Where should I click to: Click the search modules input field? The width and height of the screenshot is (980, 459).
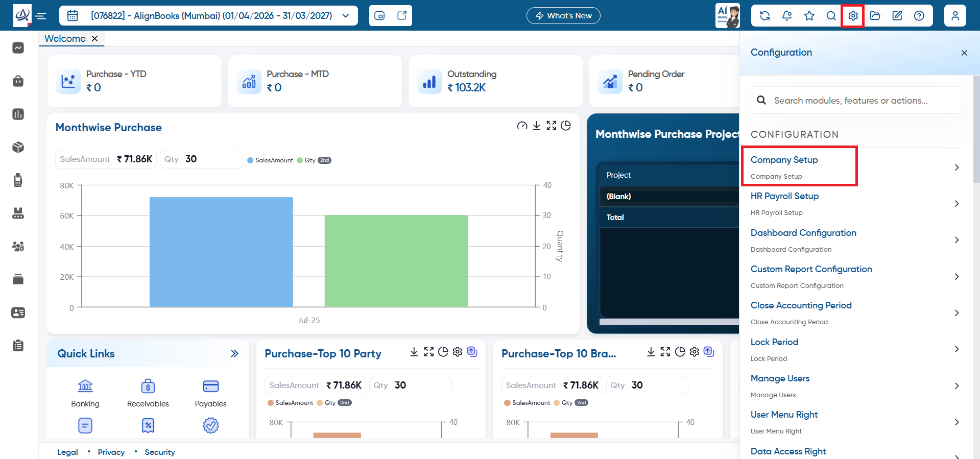coord(856,101)
